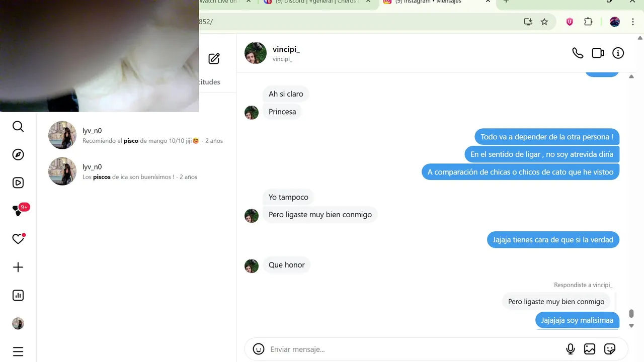Open the Instagram search icon in the sidebar

(18, 126)
